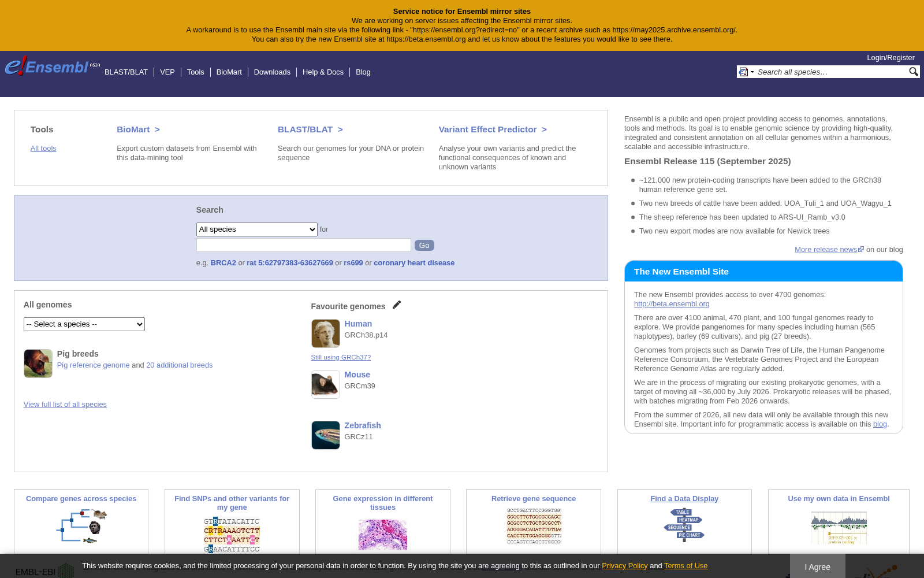Screen dimensions: 924x578
Task: Accept cookies with I Agree button
Action: coord(818,566)
